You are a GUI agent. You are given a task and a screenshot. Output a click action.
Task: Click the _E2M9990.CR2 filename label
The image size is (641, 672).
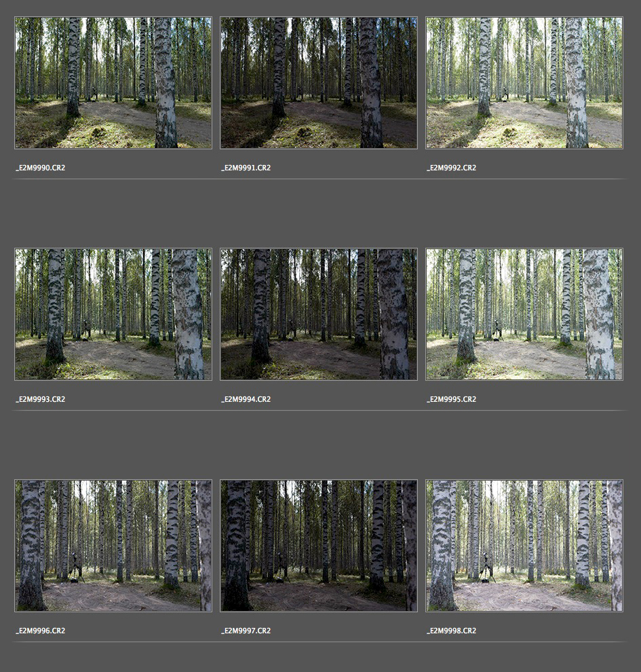[x=41, y=168]
